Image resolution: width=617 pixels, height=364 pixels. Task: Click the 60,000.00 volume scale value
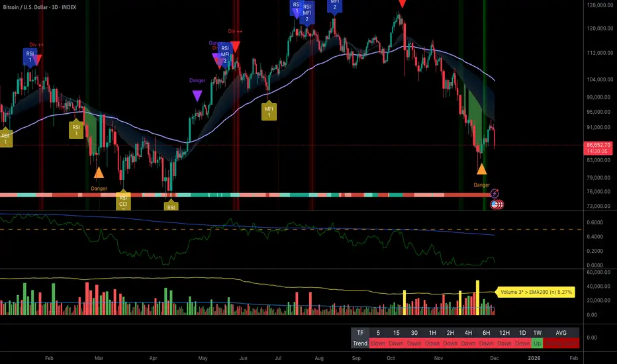[x=598, y=272]
